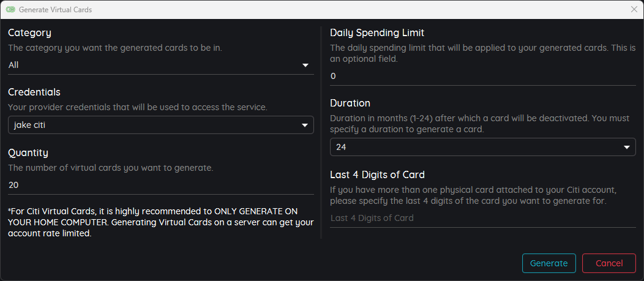The height and width of the screenshot is (281, 644).
Task: Expand the Duration dropdown set to 24
Action: coord(483,147)
